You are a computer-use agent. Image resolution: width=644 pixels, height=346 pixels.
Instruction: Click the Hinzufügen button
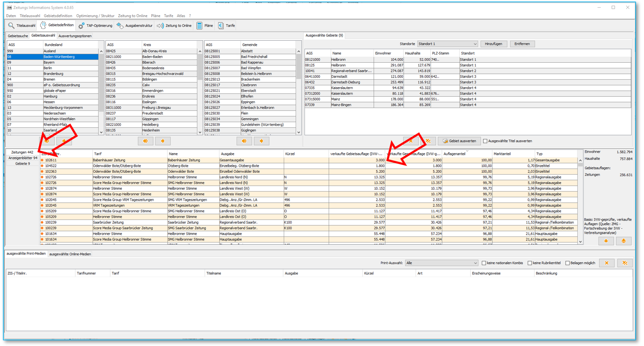493,44
